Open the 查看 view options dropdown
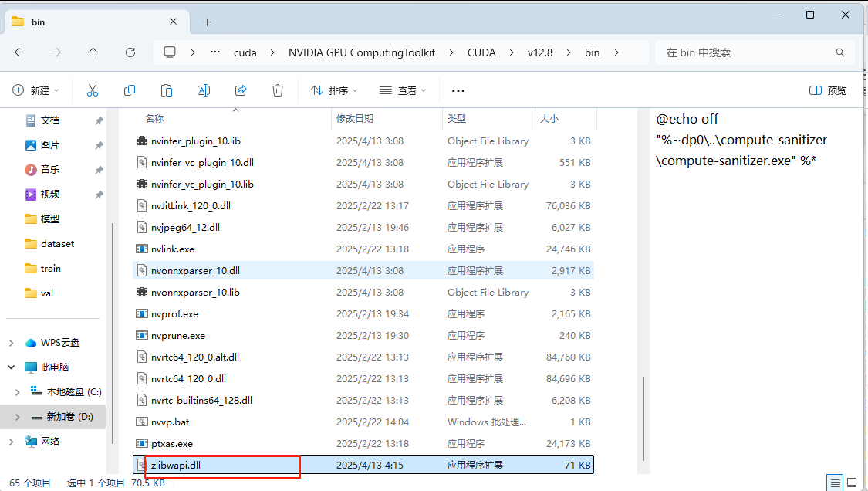Image resolution: width=868 pixels, height=491 pixels. (402, 90)
